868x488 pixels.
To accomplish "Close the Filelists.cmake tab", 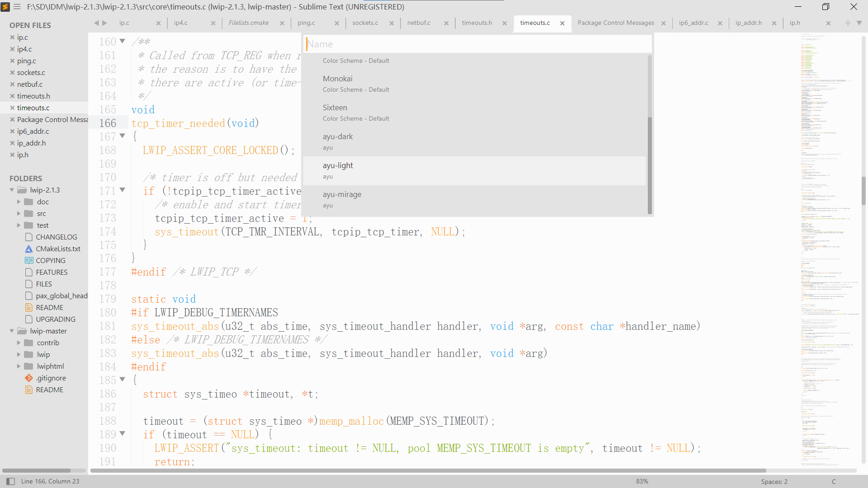I will click(x=282, y=23).
